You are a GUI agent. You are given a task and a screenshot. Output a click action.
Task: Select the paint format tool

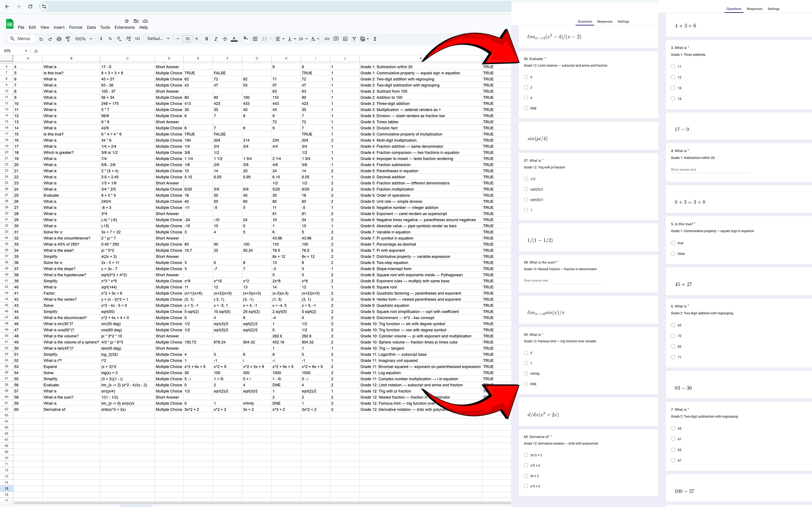68,39
